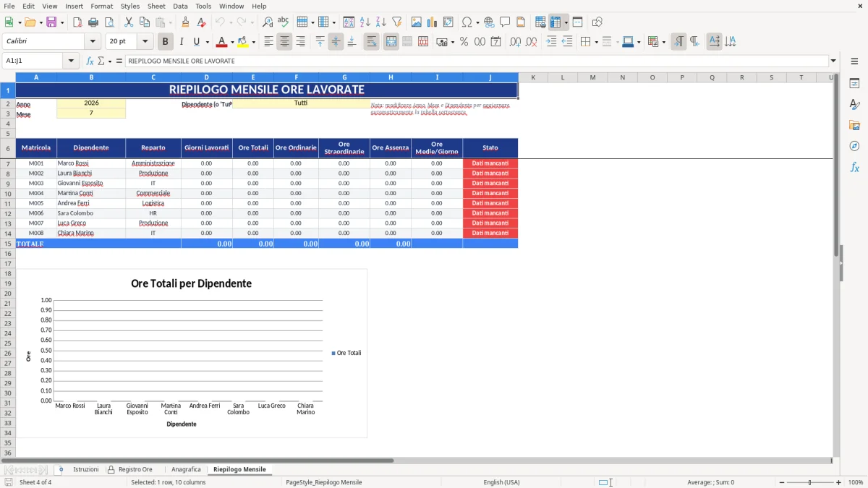Viewport: 868px width, 488px height.
Task: Open the Data menu
Action: click(x=180, y=6)
